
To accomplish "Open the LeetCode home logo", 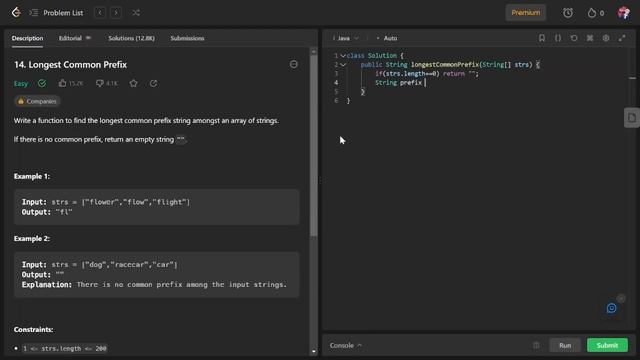I will pyautogui.click(x=16, y=13).
